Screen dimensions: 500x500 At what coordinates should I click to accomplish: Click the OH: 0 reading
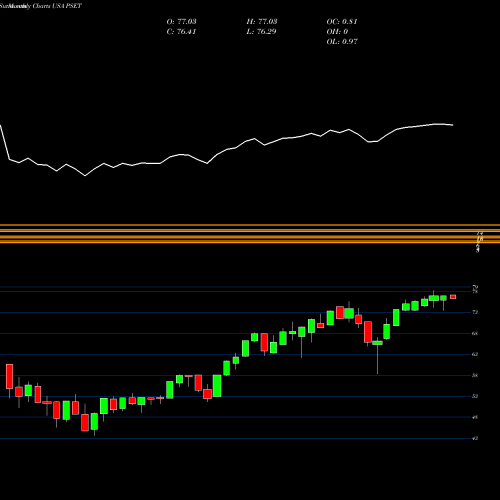tap(337, 32)
